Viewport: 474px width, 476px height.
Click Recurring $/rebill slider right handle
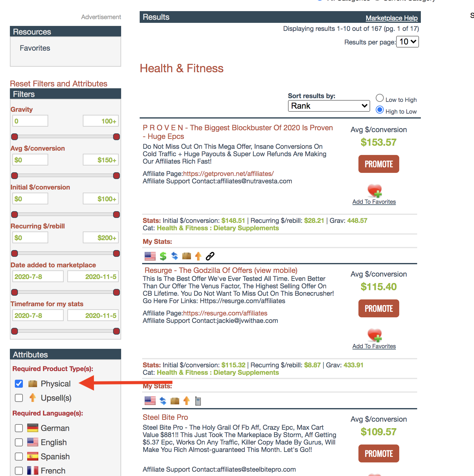pyautogui.click(x=116, y=253)
